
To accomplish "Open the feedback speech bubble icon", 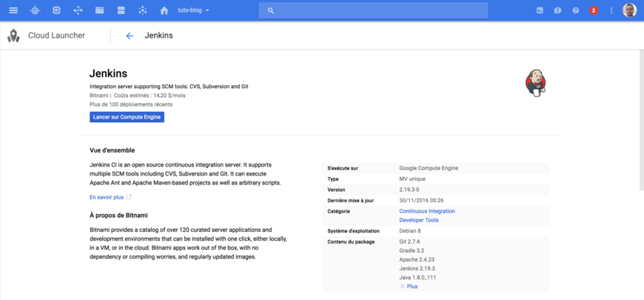I will 557,10.
